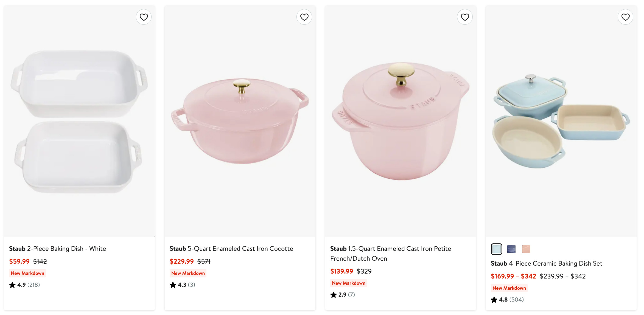Favorite the white 2-Piece Baking Dish
This screenshot has width=644, height=315.
[x=144, y=17]
